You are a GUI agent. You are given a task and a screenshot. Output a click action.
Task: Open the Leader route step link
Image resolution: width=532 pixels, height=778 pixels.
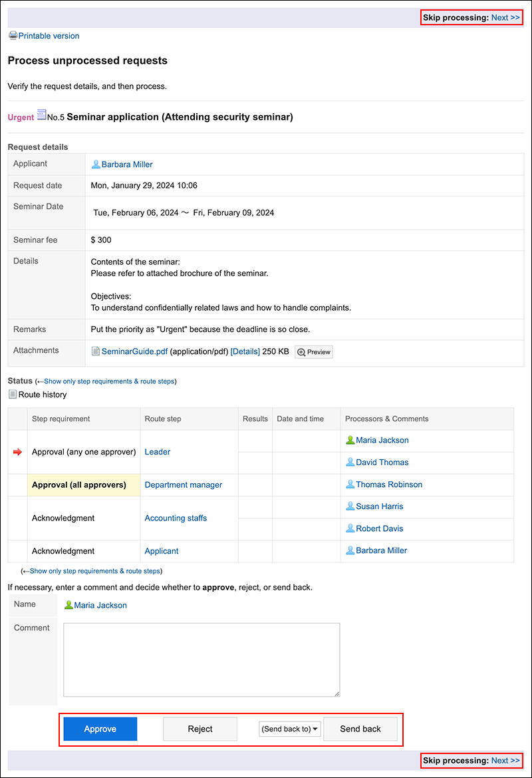tap(157, 451)
